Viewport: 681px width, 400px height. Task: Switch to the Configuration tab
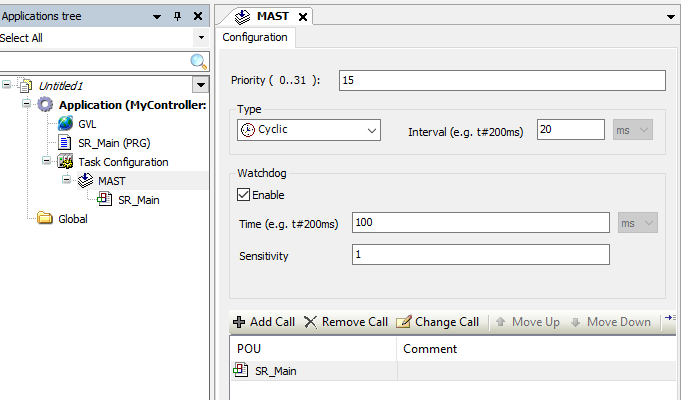pyautogui.click(x=254, y=38)
